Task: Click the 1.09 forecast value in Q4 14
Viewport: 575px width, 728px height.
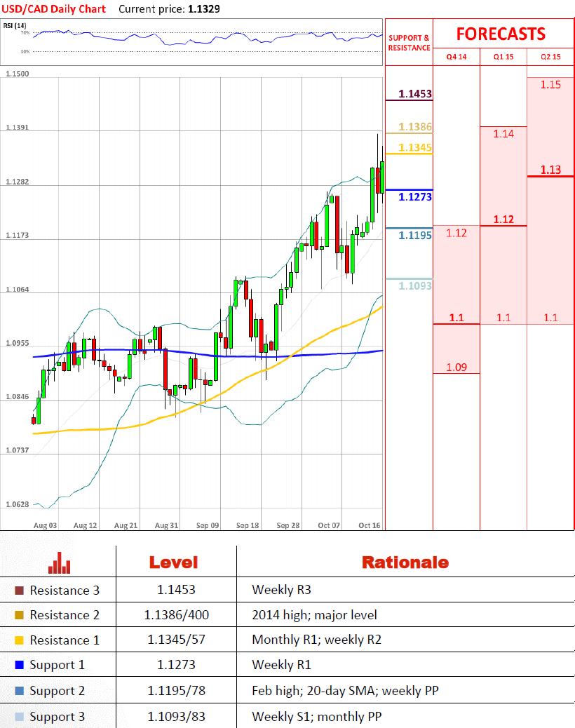Action: coord(456,368)
